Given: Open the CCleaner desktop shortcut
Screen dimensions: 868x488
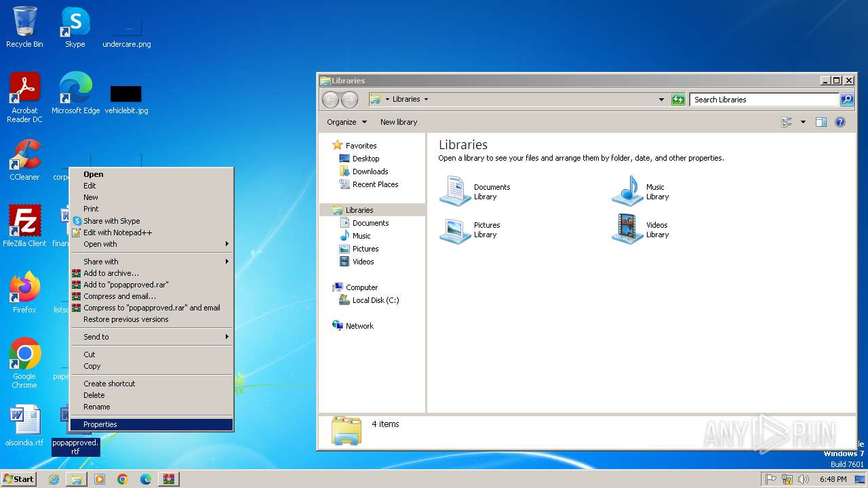Looking at the screenshot, I should pos(24,160).
